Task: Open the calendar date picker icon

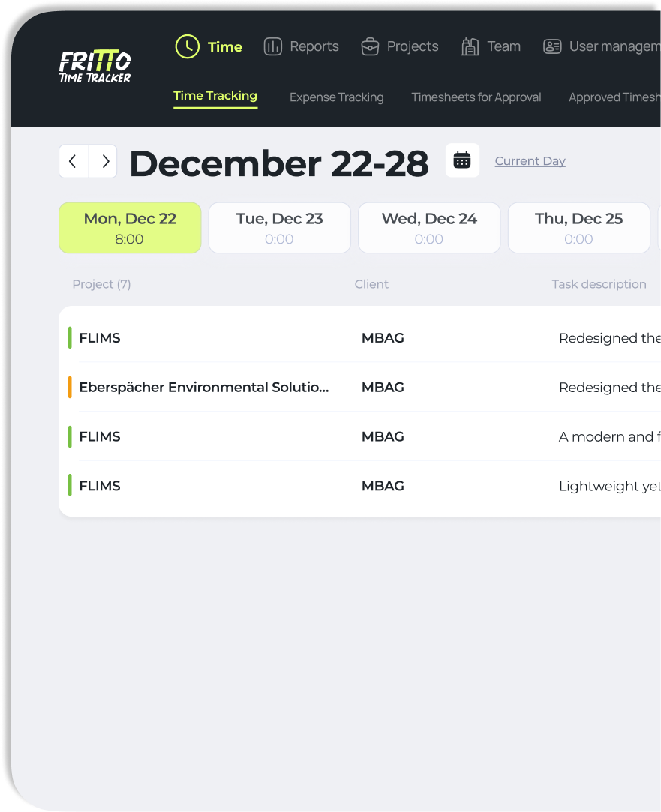Action: (x=462, y=160)
